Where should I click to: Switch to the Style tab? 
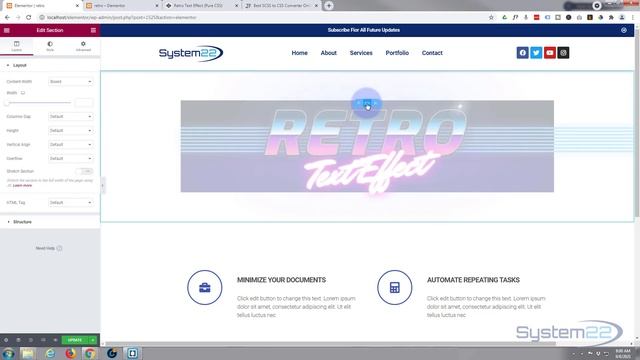pos(50,46)
